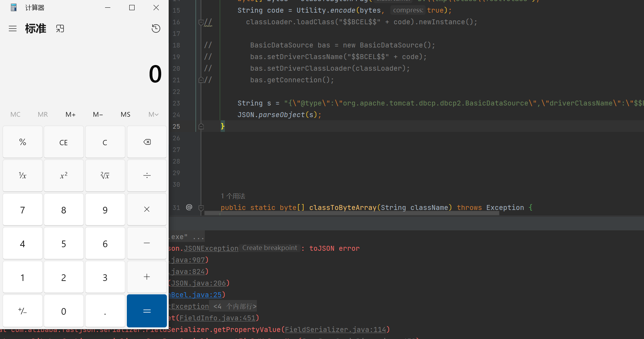Click the multiply operator key
Image resolution: width=644 pixels, height=339 pixels.
click(147, 210)
